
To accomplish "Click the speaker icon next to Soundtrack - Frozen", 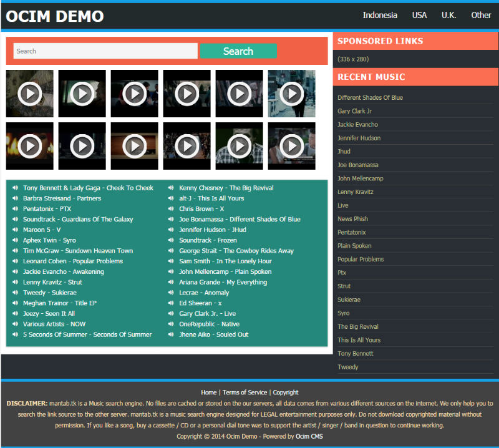I will pos(171,240).
